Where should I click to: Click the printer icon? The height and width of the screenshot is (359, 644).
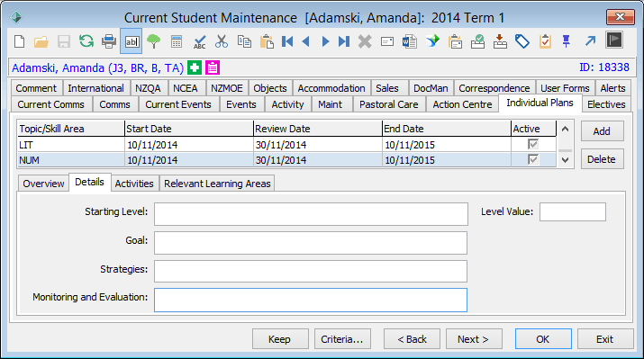109,41
